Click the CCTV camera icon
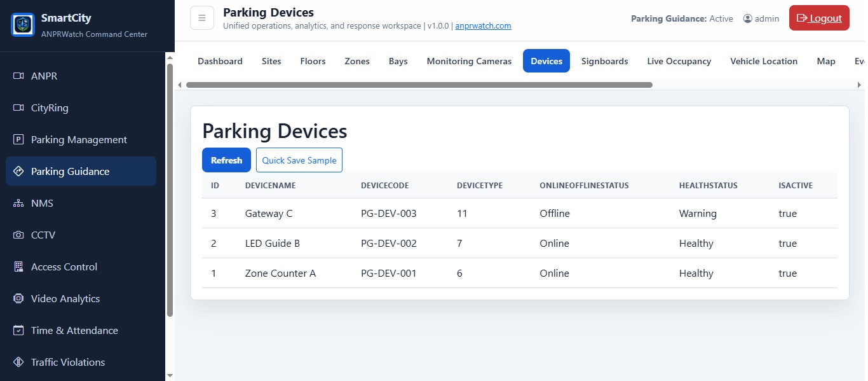 click(x=18, y=235)
